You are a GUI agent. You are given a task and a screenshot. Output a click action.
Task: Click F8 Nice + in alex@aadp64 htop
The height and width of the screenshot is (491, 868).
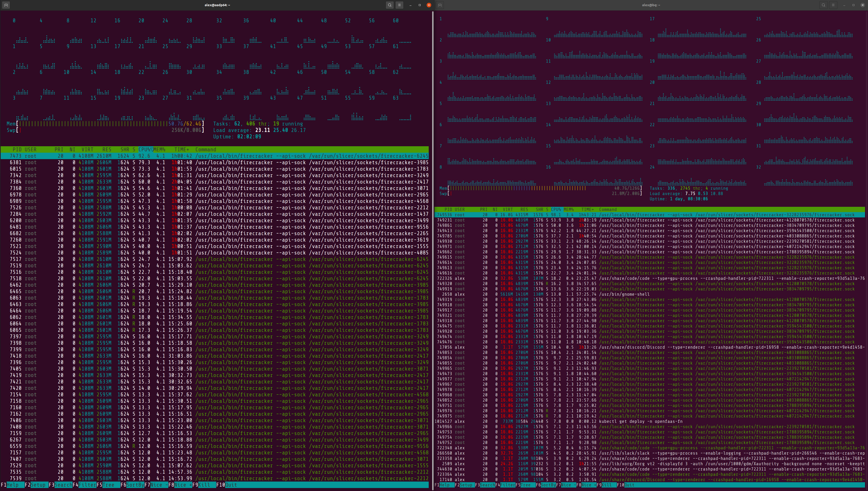180,485
